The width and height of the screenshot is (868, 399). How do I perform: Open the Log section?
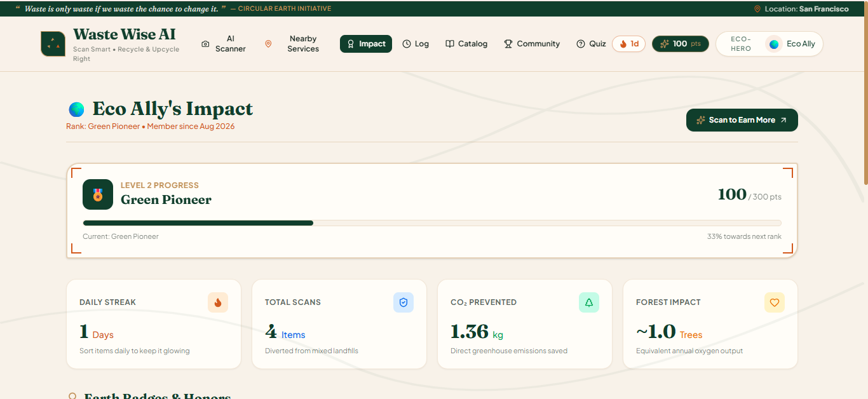pyautogui.click(x=416, y=44)
